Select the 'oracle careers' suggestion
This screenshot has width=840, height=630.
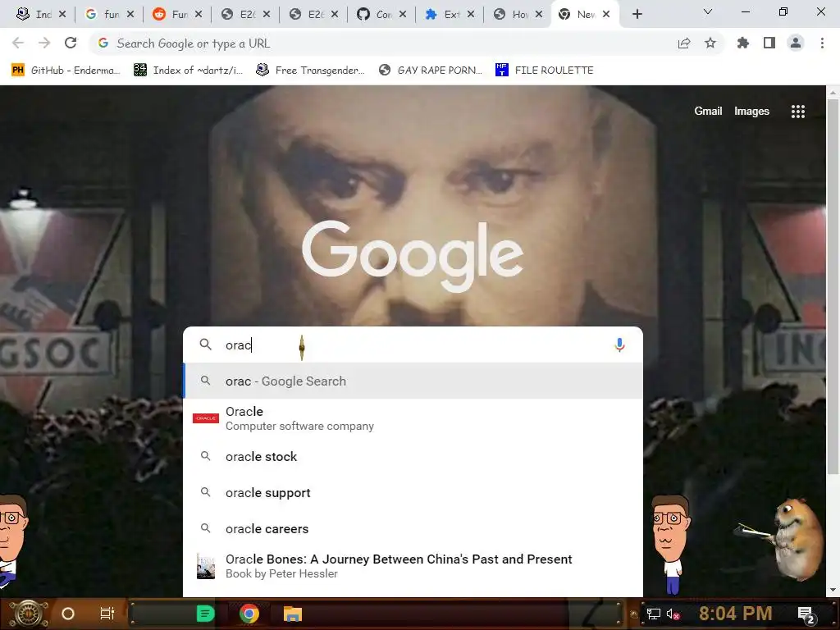(x=413, y=529)
